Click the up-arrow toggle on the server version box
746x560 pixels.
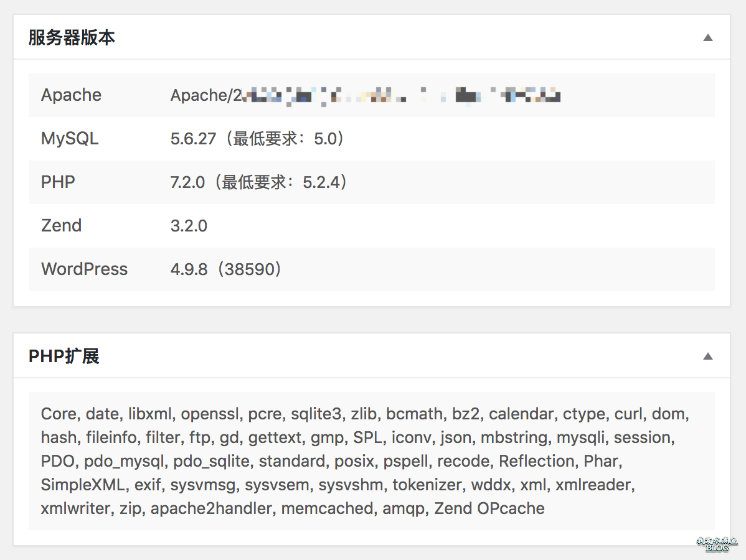(708, 37)
